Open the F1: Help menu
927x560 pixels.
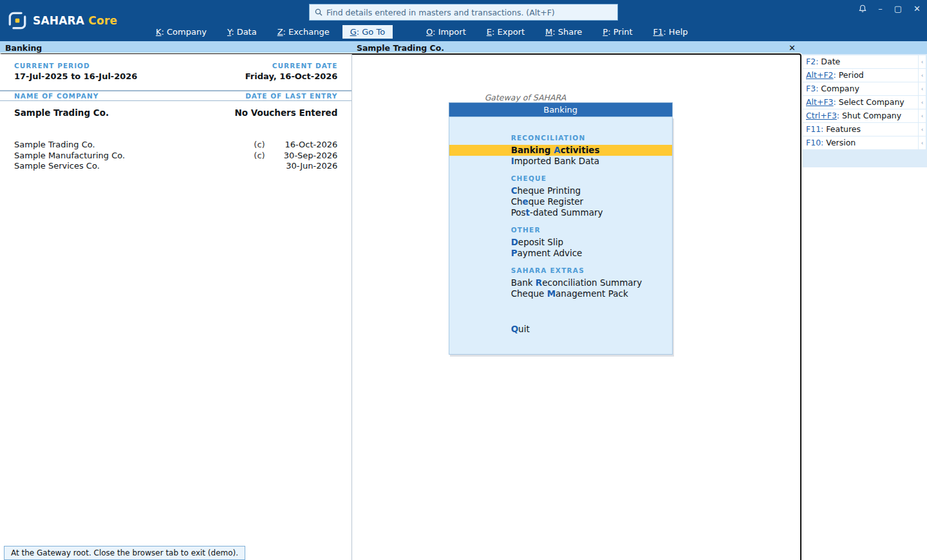[x=670, y=32]
